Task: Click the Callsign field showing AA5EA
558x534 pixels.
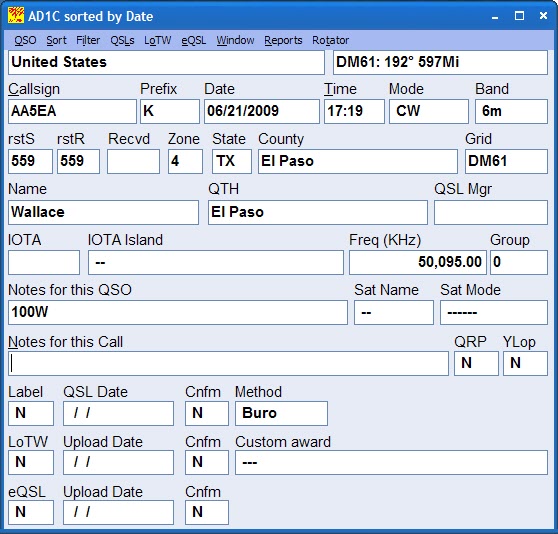Action: click(x=72, y=111)
